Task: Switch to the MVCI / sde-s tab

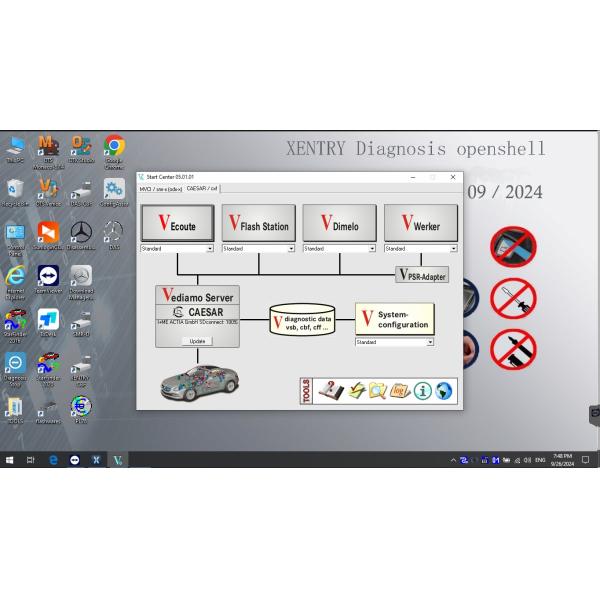Action: [160, 188]
